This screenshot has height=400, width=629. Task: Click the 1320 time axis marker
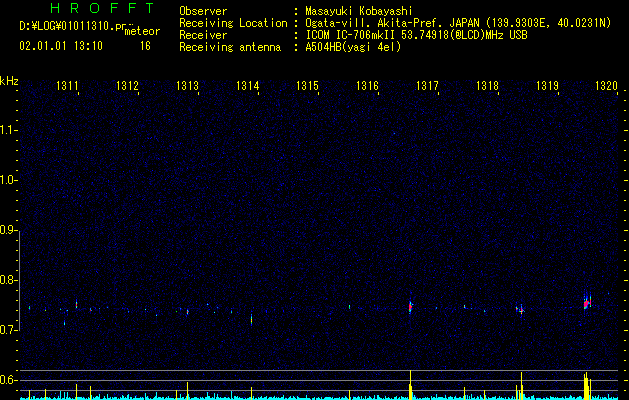point(606,85)
